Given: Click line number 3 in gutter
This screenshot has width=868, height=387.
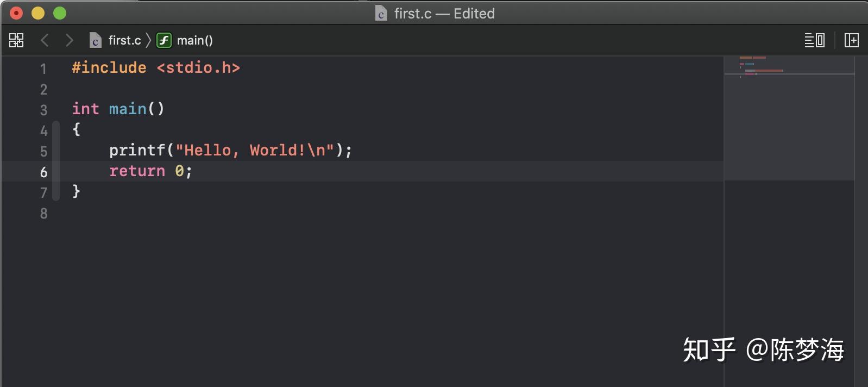Looking at the screenshot, I should click(x=43, y=110).
